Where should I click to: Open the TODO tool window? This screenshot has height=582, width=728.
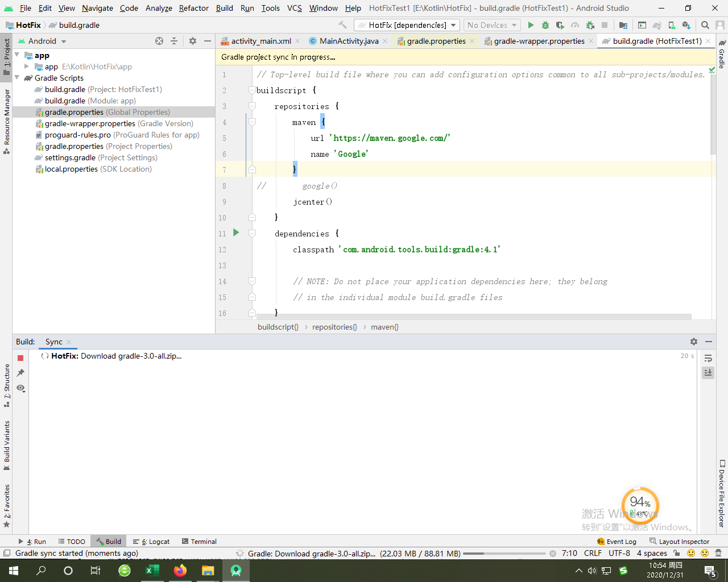pyautogui.click(x=72, y=542)
